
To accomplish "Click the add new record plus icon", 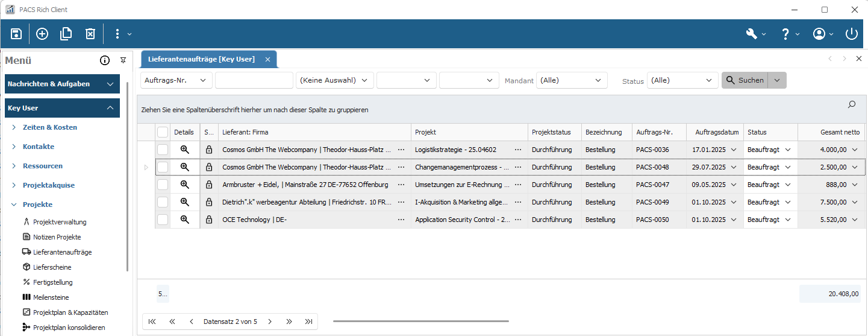I will click(x=42, y=34).
